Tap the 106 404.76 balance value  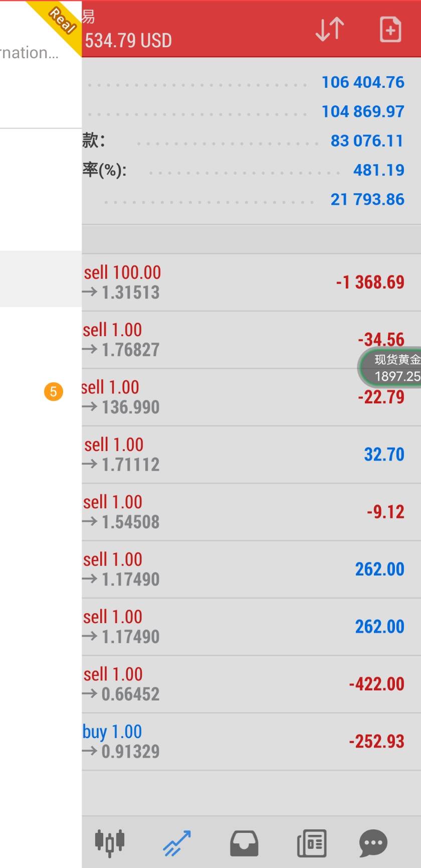click(x=363, y=82)
